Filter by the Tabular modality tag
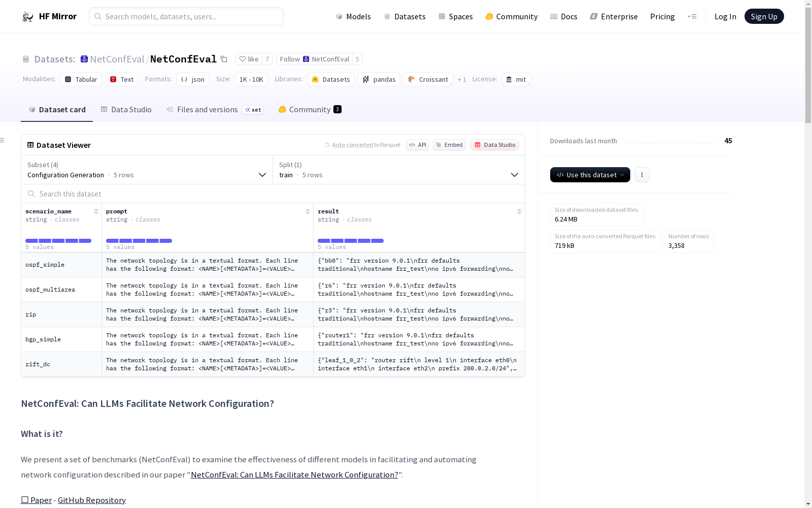Viewport: 812px width, 508px height. pos(81,79)
